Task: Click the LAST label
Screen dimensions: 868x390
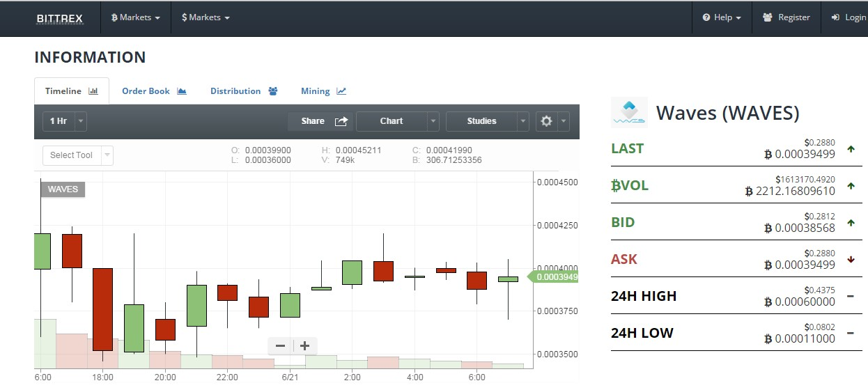Action: coord(628,148)
